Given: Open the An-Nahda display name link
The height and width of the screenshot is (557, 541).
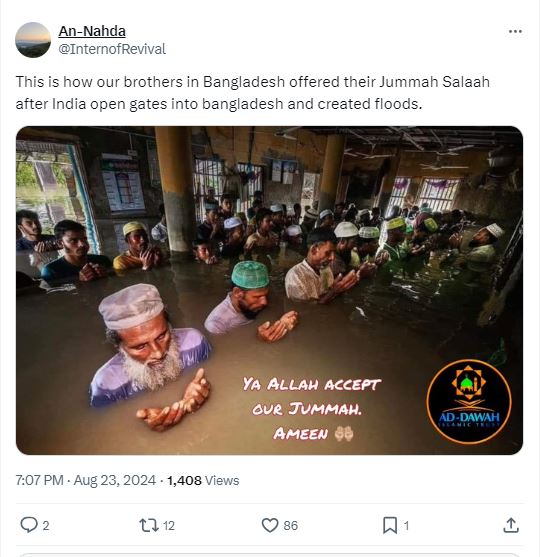Looking at the screenshot, I should [92, 31].
